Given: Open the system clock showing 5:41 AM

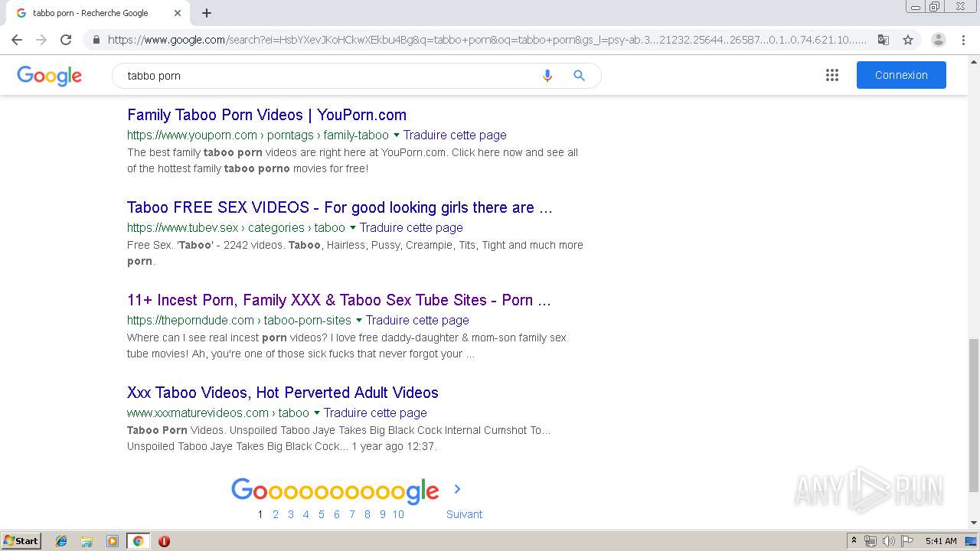Looking at the screenshot, I should [941, 541].
